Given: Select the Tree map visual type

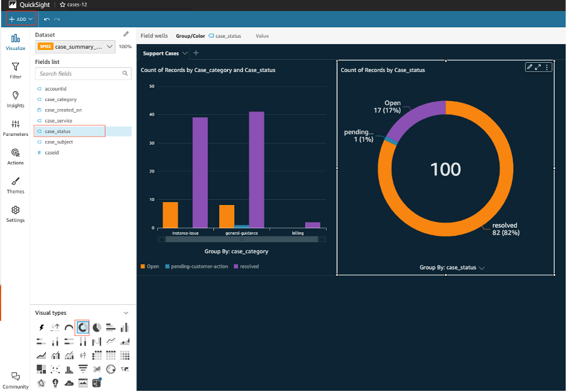Looking at the screenshot, I should 41,369.
